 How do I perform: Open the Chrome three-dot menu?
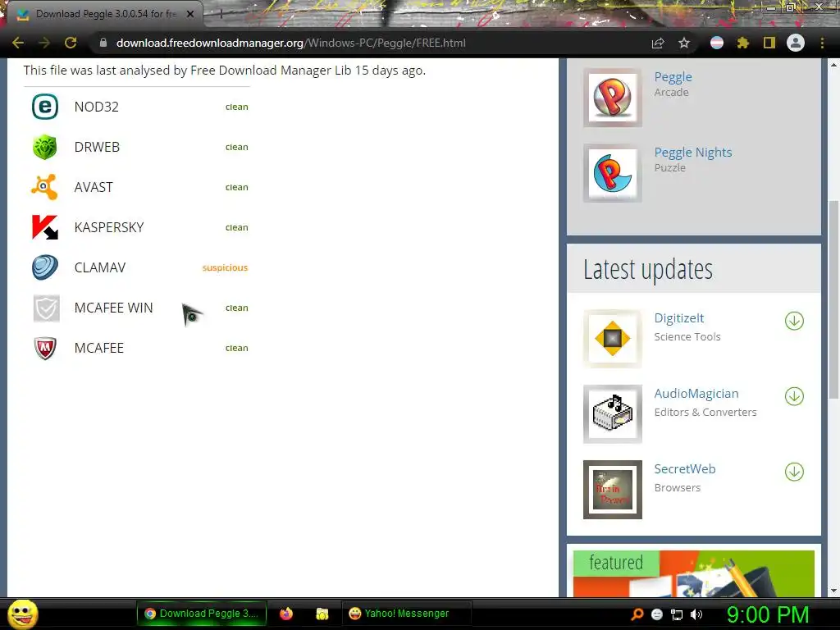click(x=822, y=43)
